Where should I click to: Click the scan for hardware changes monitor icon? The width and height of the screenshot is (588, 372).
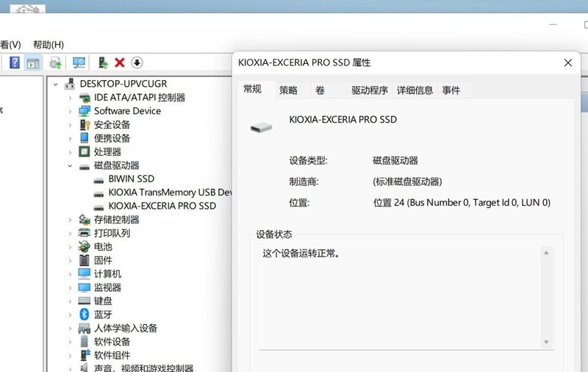pos(79,62)
